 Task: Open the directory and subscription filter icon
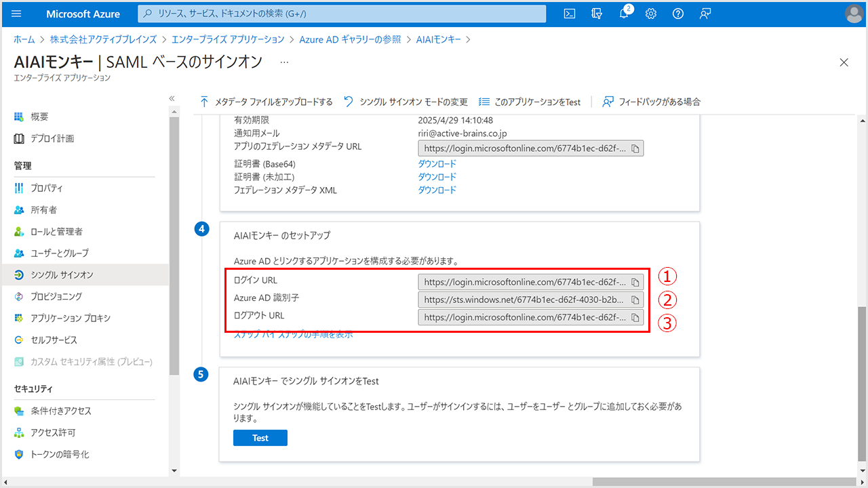click(x=597, y=14)
